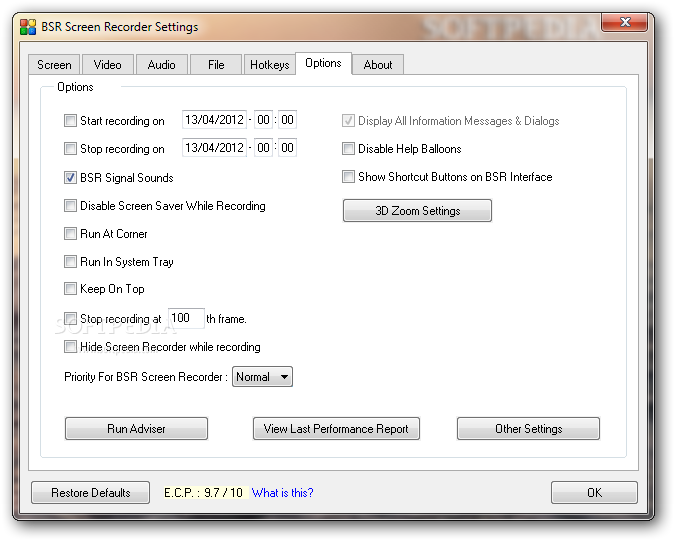Switch to the Screen tab
This screenshot has height=541, width=675.
click(x=54, y=65)
